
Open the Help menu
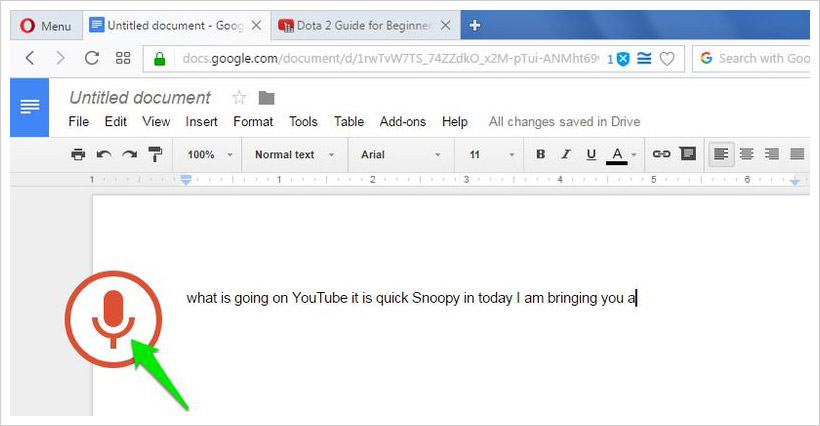(454, 122)
